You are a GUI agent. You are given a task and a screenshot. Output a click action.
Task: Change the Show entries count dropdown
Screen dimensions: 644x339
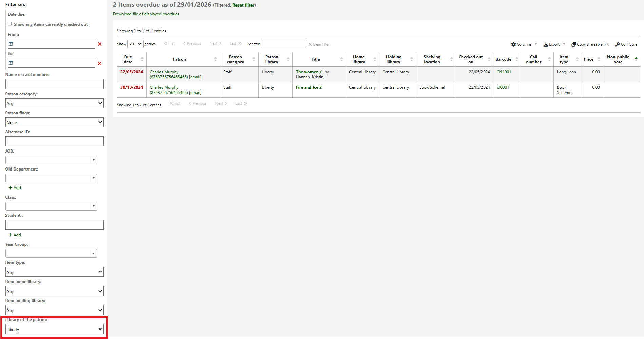point(135,44)
